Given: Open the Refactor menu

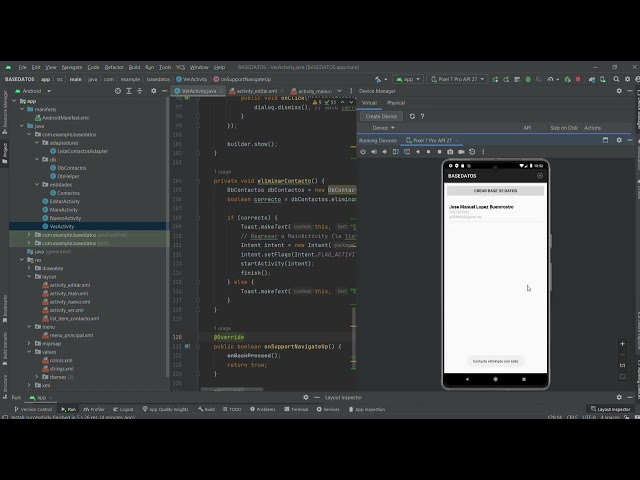Looking at the screenshot, I should coord(114,67).
